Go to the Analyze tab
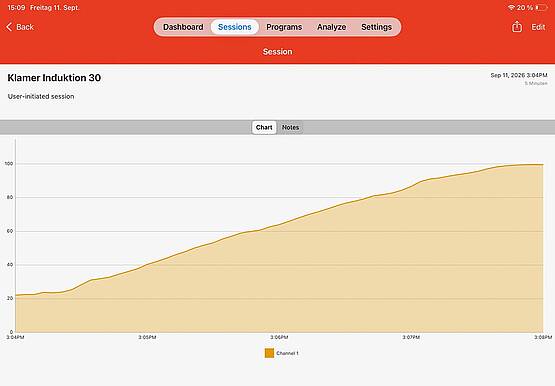Image resolution: width=555 pixels, height=386 pixels. tap(331, 27)
